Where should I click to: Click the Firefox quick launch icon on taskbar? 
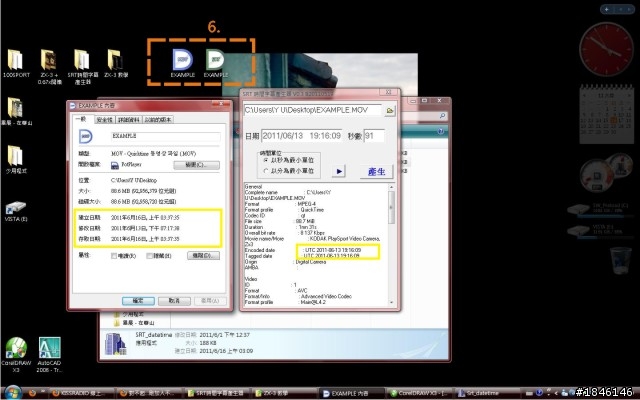32,393
